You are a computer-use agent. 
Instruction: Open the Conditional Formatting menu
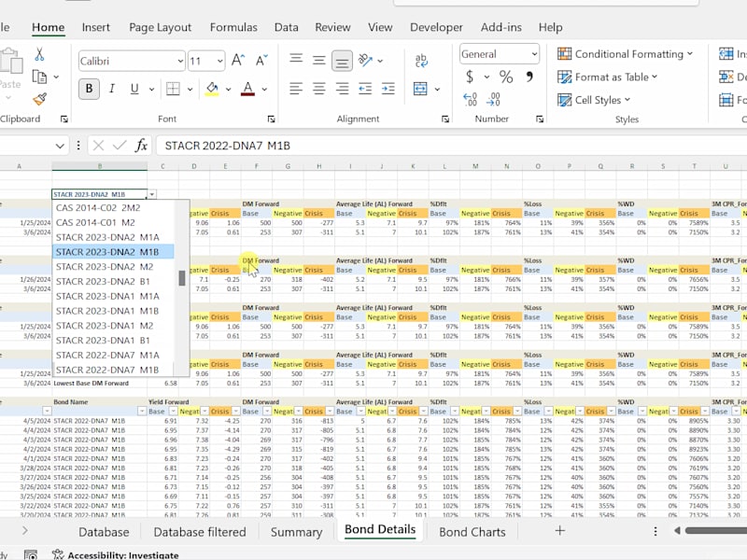click(625, 54)
